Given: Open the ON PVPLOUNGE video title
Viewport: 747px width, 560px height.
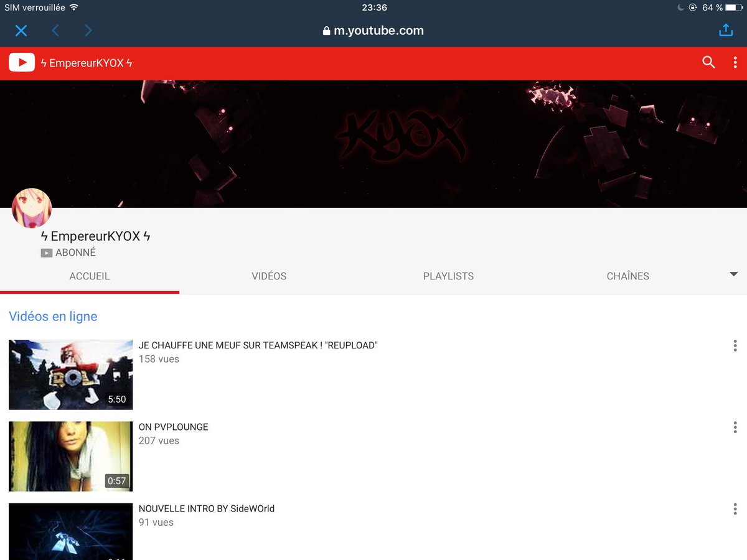Looking at the screenshot, I should [173, 427].
